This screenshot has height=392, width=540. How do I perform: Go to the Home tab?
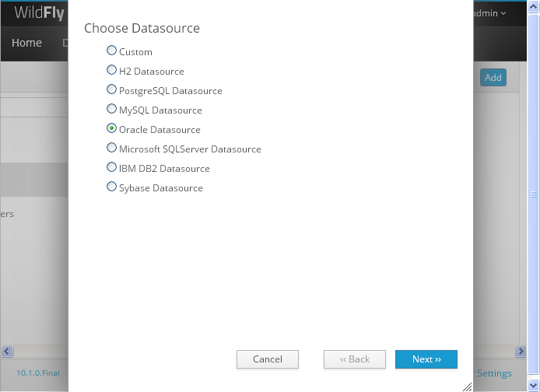(x=27, y=43)
